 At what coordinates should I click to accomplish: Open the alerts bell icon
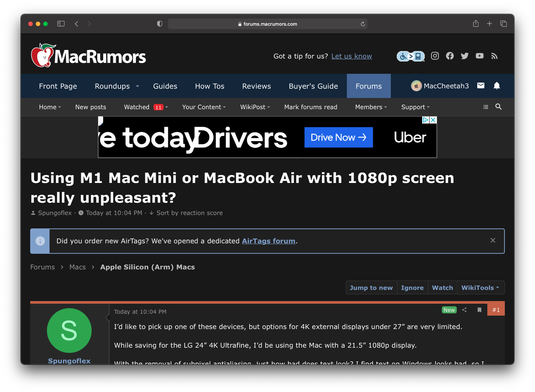497,86
